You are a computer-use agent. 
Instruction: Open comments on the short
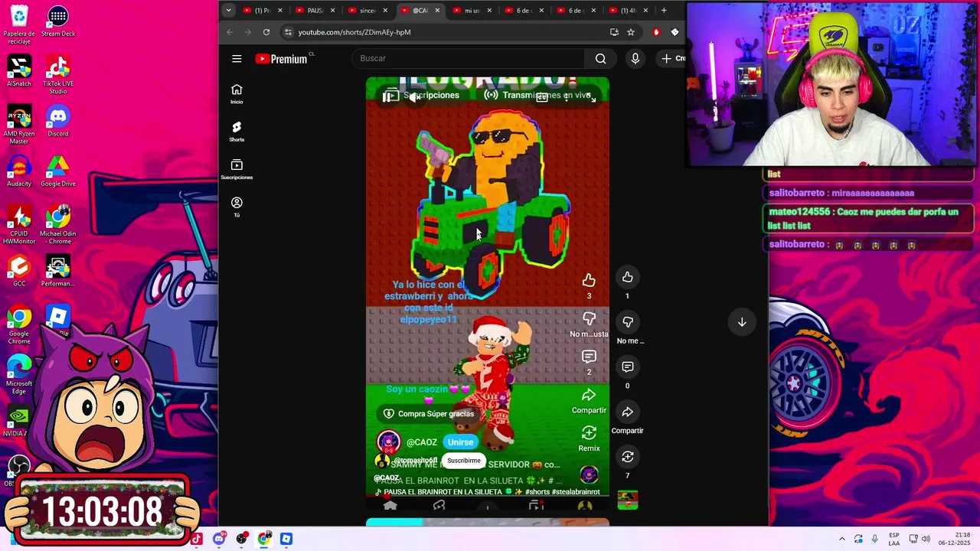click(627, 367)
